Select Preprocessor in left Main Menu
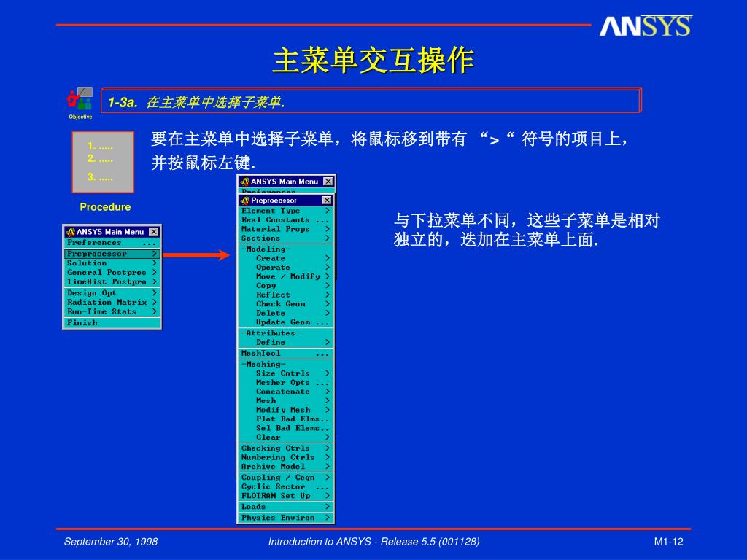Viewport: 747px width, 560px height. coord(112,254)
